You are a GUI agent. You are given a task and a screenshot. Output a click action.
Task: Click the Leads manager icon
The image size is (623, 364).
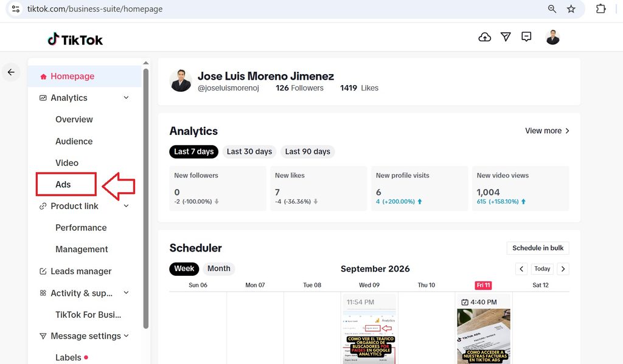click(x=43, y=271)
